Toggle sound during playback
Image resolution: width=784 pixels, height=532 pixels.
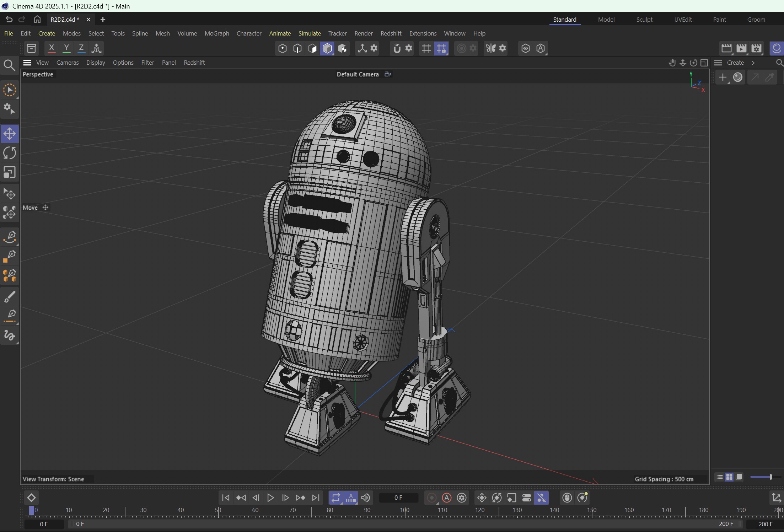pos(366,498)
